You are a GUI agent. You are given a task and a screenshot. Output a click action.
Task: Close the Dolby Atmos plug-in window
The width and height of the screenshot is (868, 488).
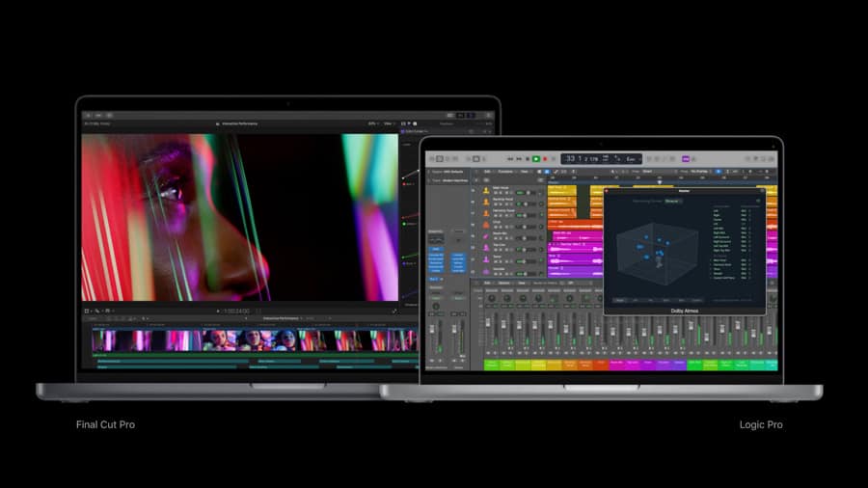(609, 191)
